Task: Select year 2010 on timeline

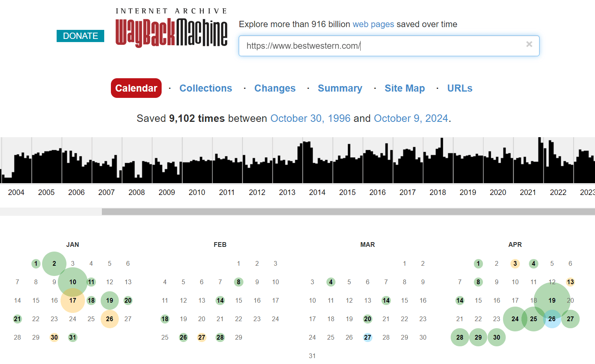Action: coord(197,192)
